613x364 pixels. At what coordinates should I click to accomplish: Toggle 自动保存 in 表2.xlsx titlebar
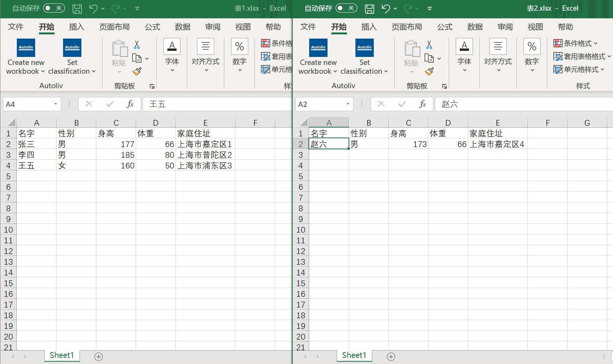346,8
